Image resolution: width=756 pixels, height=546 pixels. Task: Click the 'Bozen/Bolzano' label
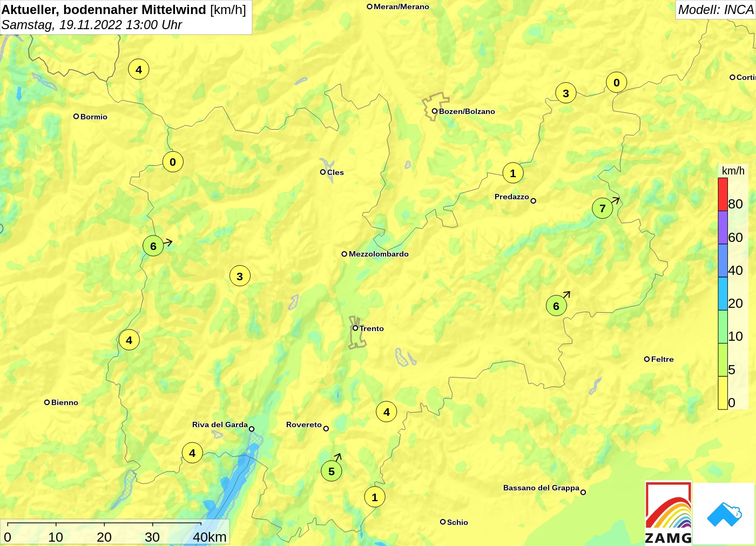pos(467,112)
